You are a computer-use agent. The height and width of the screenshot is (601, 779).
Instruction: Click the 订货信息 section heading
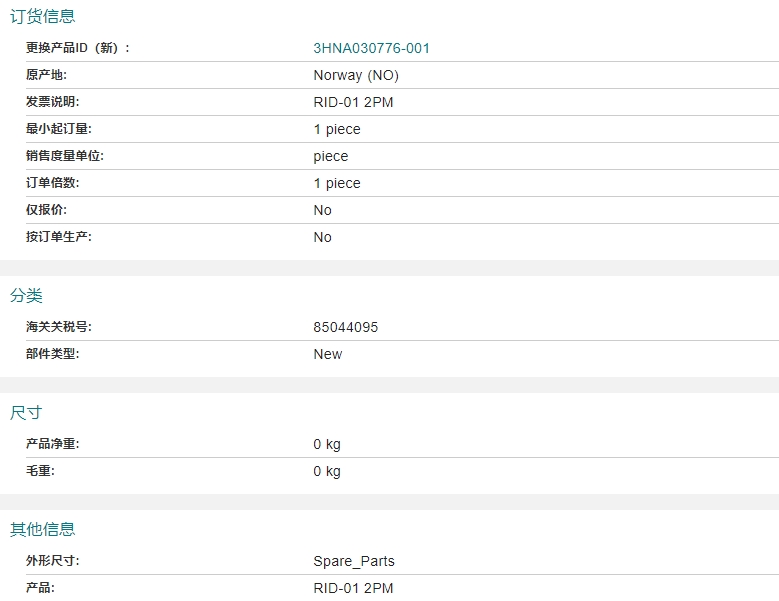coord(42,16)
